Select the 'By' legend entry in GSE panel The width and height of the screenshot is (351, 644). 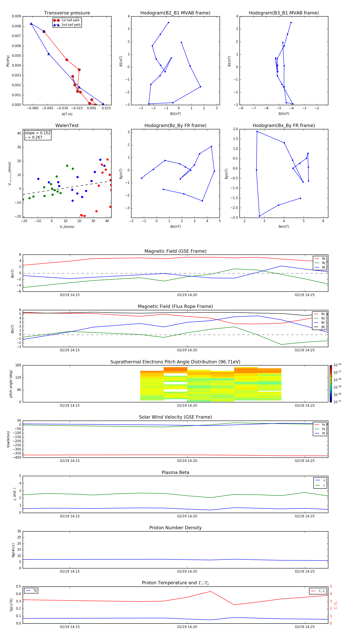click(320, 263)
